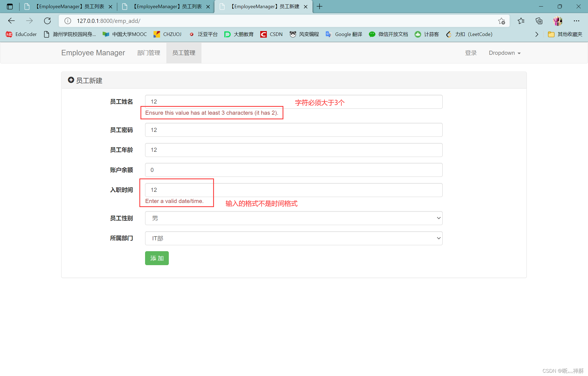The width and height of the screenshot is (588, 376).
Task: Open the Google 翻译 bookmark
Action: point(344,34)
